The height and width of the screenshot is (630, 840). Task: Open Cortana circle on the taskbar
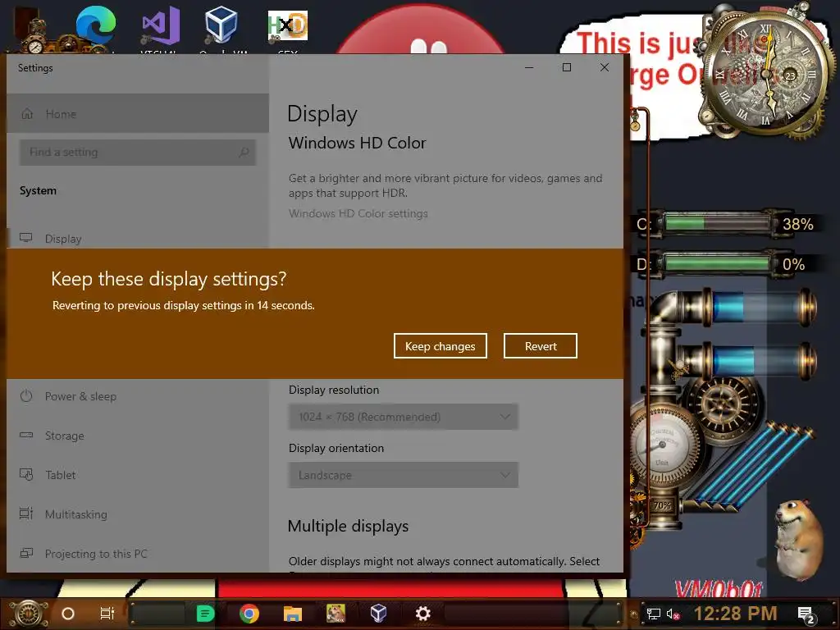point(68,614)
